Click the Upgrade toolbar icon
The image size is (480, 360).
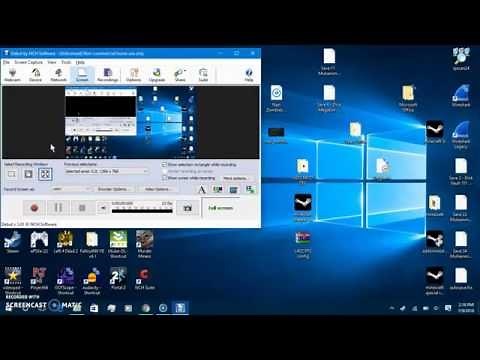[x=157, y=75]
